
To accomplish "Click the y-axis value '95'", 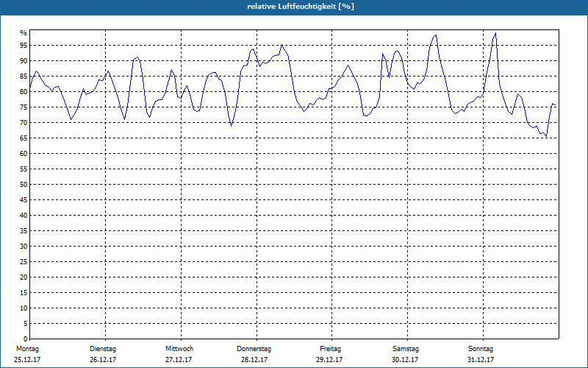I will pos(24,46).
